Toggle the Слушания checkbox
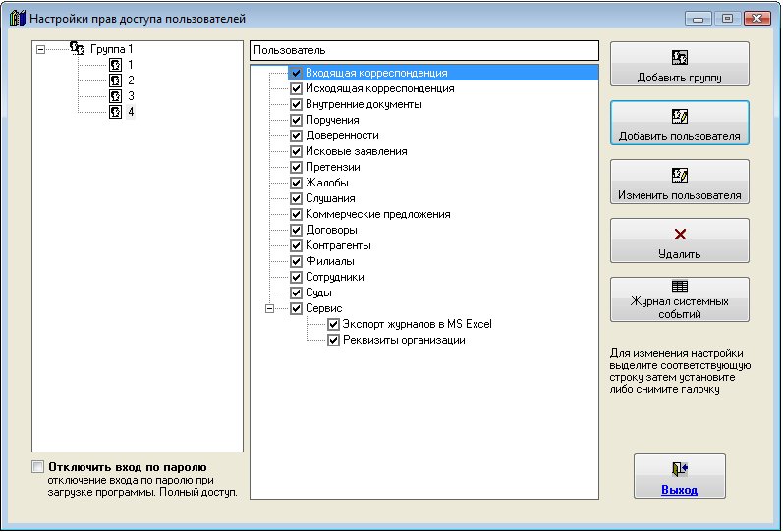This screenshot has height=532, width=783. [x=296, y=198]
